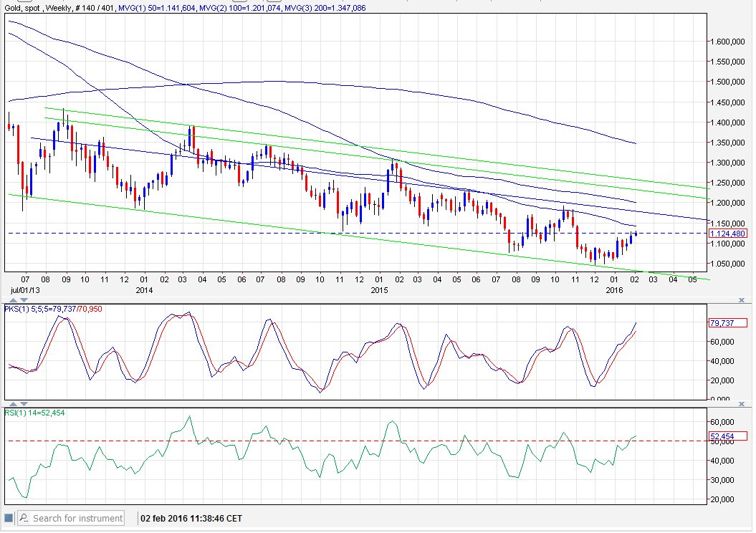756x533 pixels.
Task: Click the RSI value tag 52,454
Action: click(728, 436)
